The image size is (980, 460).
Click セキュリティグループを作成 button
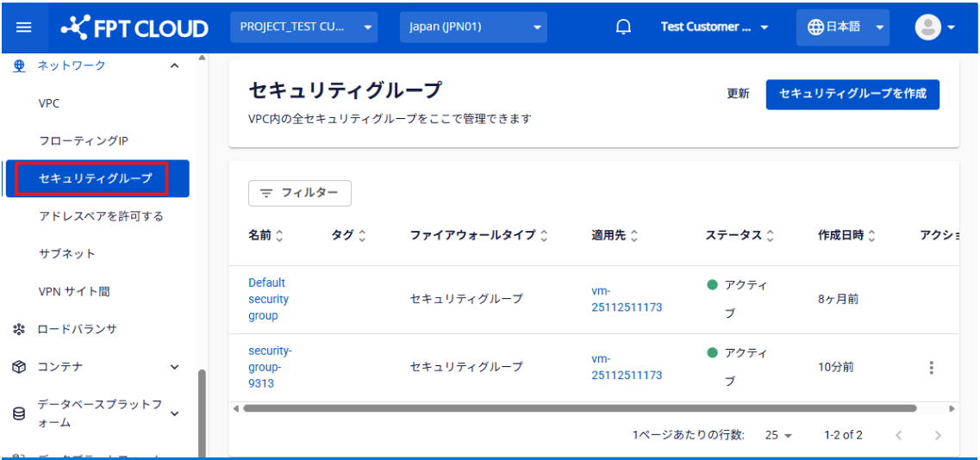[x=852, y=94]
